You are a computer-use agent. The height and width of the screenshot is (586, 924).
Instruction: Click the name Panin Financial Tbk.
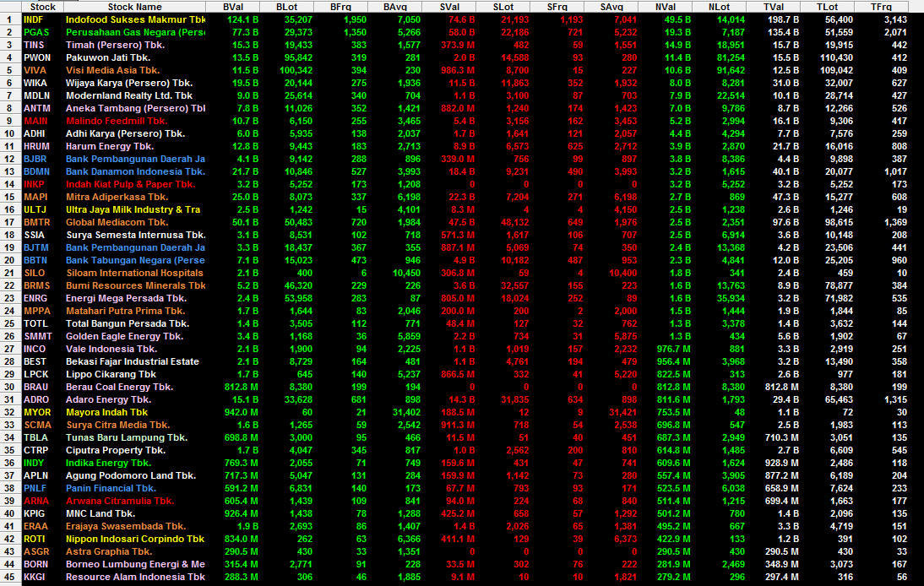pos(111,488)
